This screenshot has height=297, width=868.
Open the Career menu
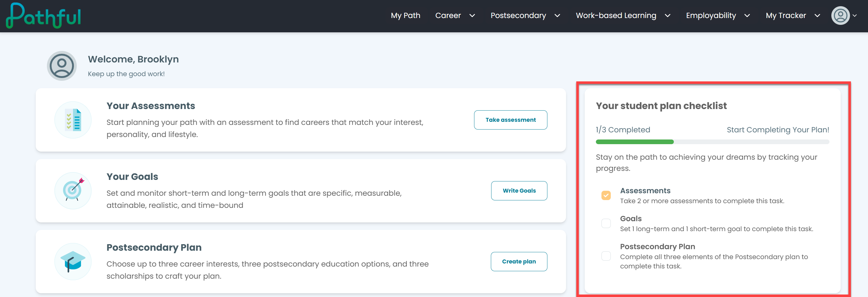[448, 16]
